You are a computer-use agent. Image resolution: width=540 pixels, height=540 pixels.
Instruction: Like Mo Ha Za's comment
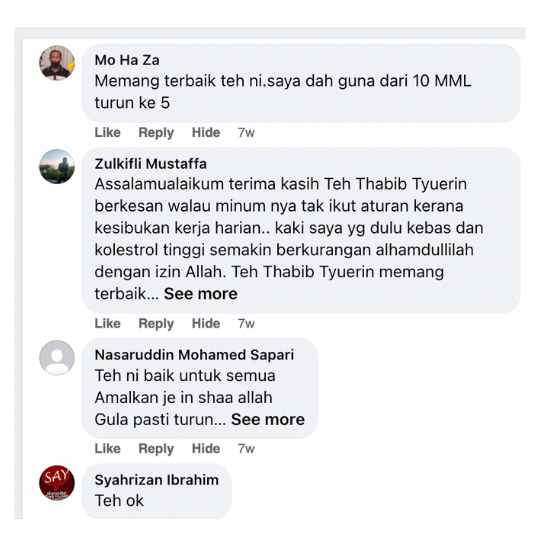(107, 133)
